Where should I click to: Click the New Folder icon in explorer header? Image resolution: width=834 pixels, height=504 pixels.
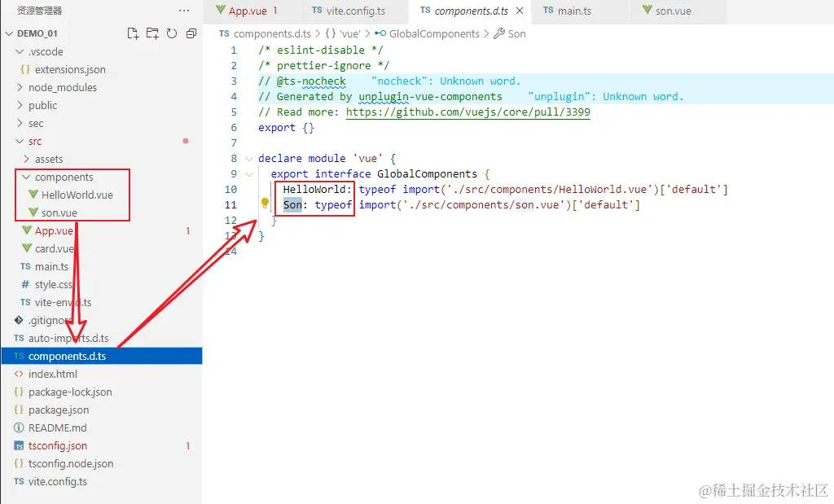coord(152,33)
